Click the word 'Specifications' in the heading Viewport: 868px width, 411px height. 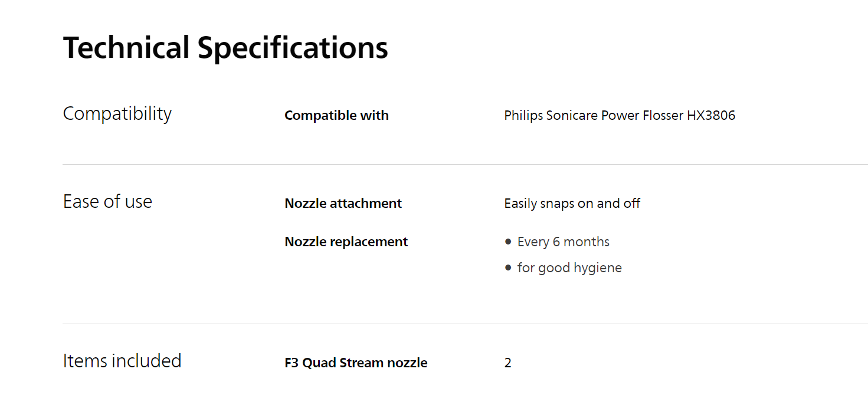[x=293, y=48]
